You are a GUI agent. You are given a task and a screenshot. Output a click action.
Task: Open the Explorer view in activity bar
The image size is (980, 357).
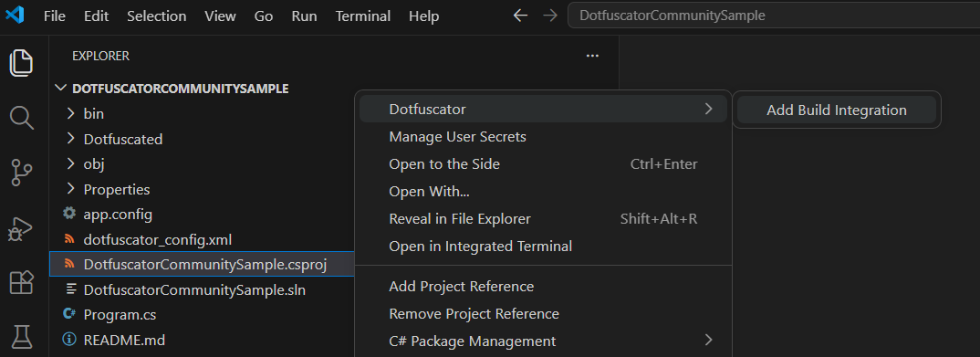coord(21,62)
